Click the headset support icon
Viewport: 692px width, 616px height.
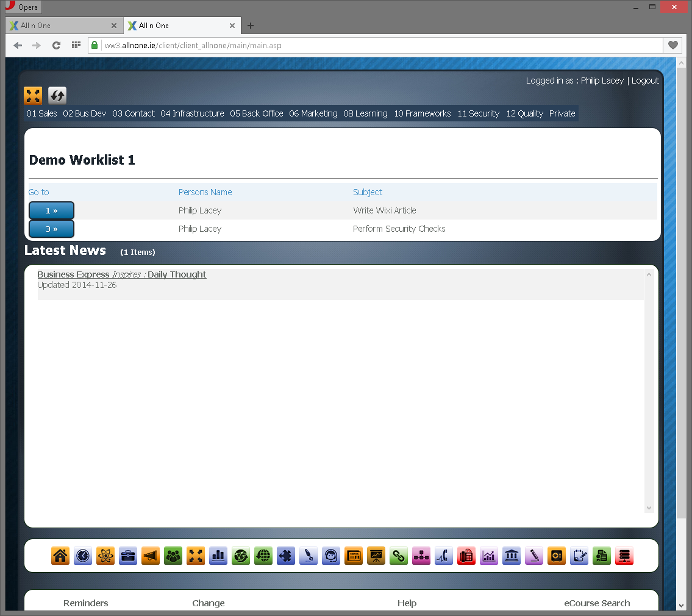(x=330, y=556)
